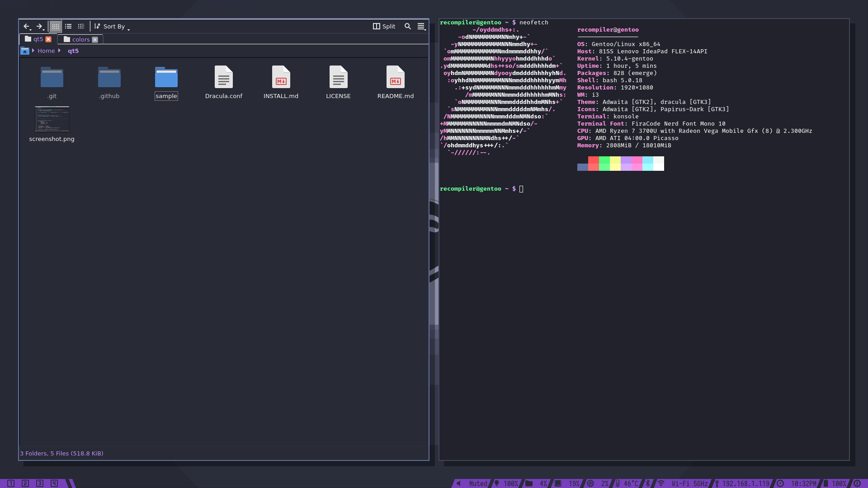Viewport: 868px width, 488px height.
Task: Select the INSTALL.md markdown file
Action: pos(281,82)
